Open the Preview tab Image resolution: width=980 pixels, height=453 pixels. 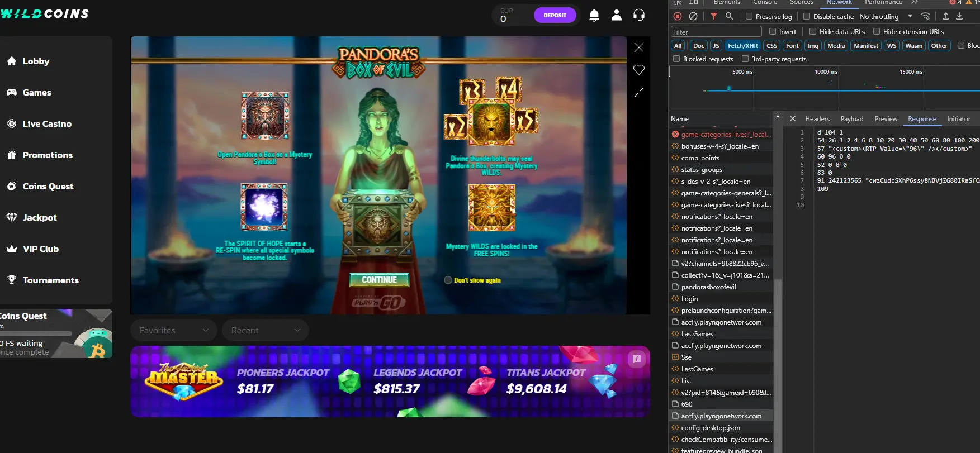886,119
